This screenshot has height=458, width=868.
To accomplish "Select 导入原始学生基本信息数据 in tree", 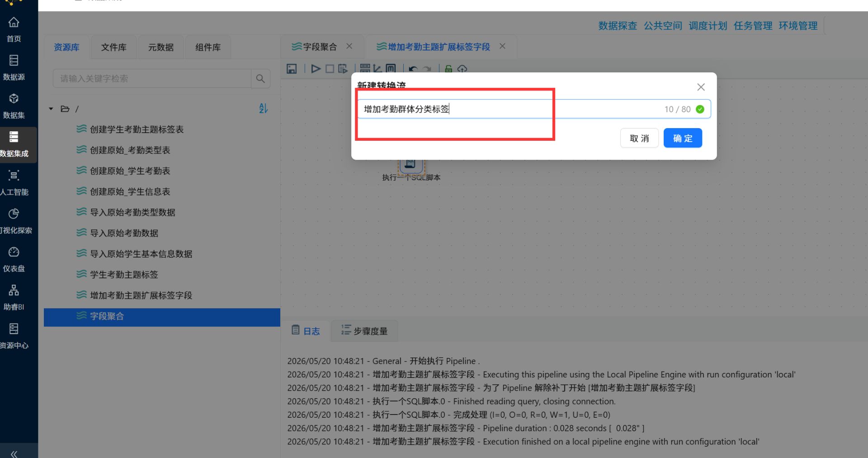I will tap(141, 254).
